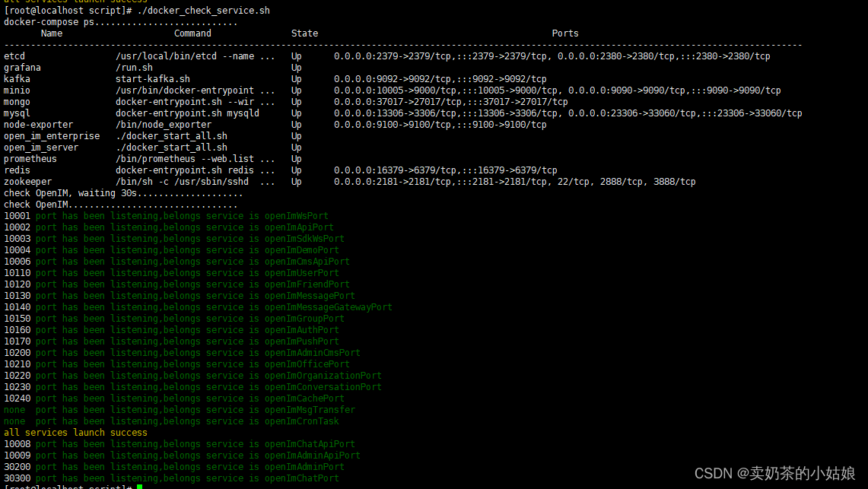This screenshot has height=489, width=868.
Task: Click the Ports column header
Action: click(565, 33)
